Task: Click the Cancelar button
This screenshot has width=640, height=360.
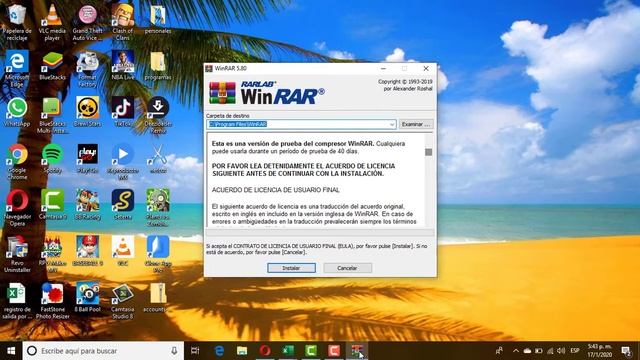Action: coord(347,268)
